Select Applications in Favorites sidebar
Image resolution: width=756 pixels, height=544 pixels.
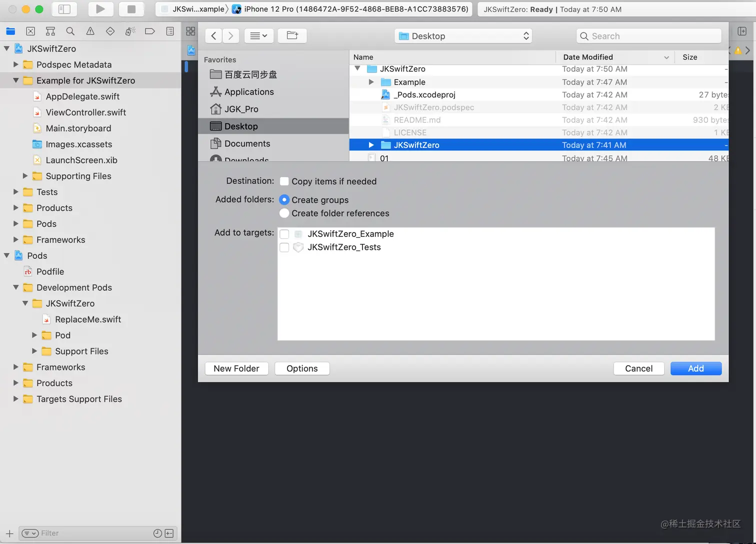pos(273,92)
